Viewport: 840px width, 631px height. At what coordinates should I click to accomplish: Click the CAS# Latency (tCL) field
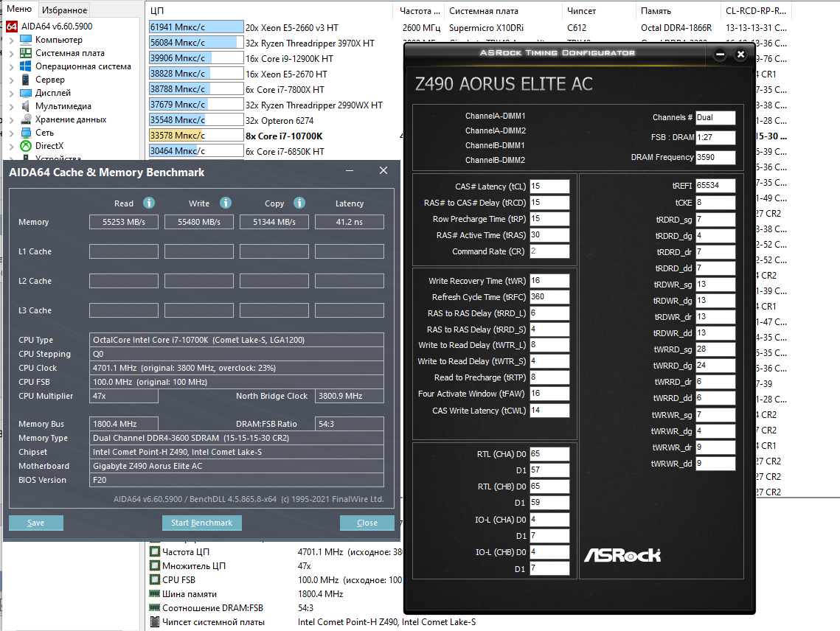click(x=549, y=186)
